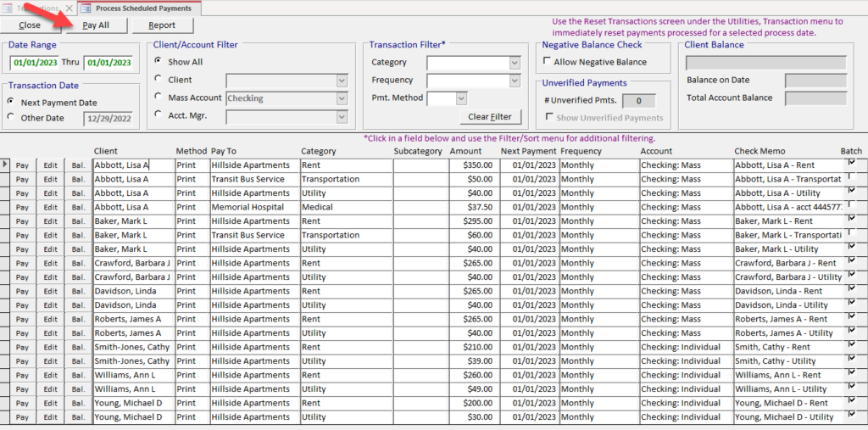Click the Medical category cell
The width and height of the screenshot is (868, 430).
click(x=347, y=207)
